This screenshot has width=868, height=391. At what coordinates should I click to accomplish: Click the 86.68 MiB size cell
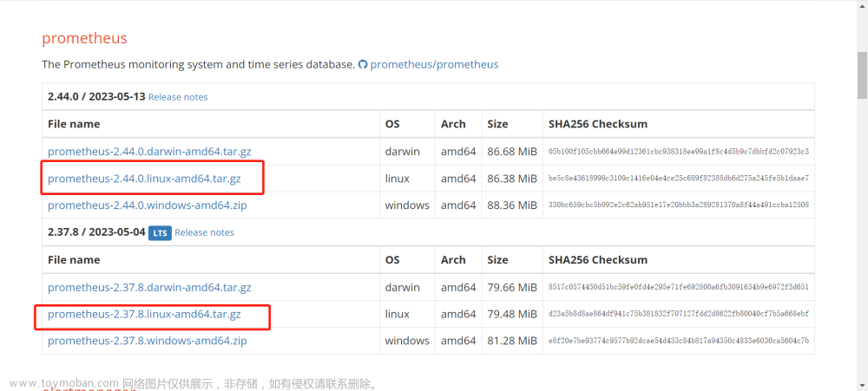pyautogui.click(x=512, y=152)
